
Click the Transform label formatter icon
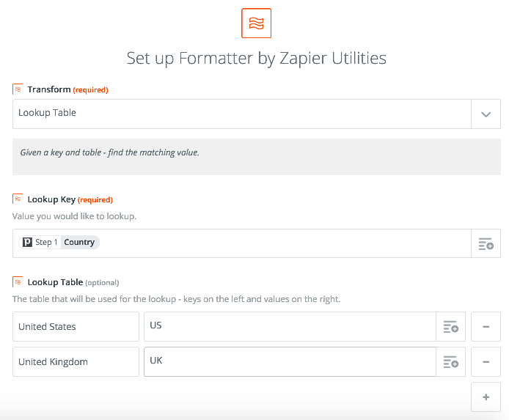coord(18,89)
